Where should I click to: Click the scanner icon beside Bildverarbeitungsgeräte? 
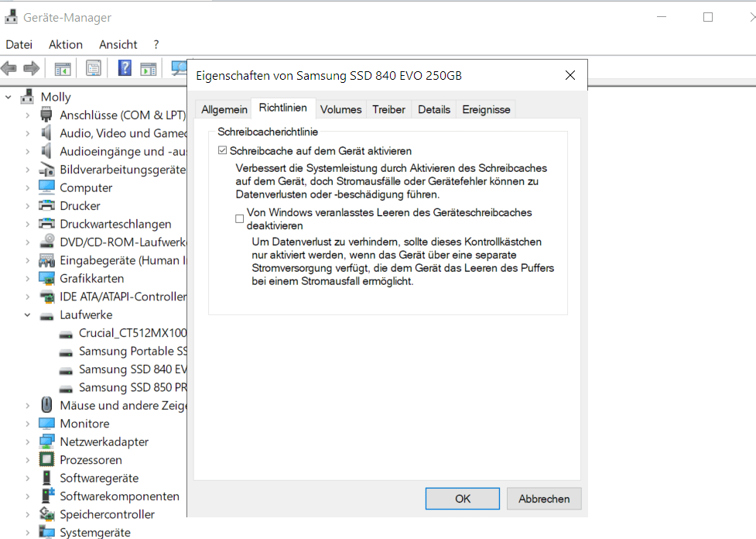pos(46,170)
